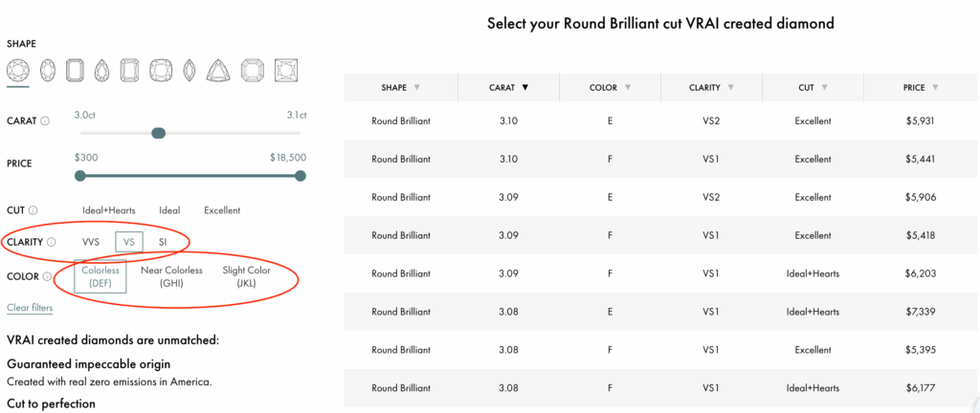This screenshot has width=980, height=413.
Task: Choose the Princess square shape icon
Action: click(x=286, y=69)
